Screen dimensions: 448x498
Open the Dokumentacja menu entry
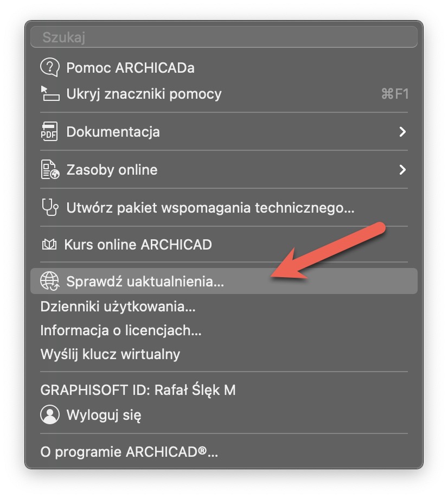click(x=224, y=131)
